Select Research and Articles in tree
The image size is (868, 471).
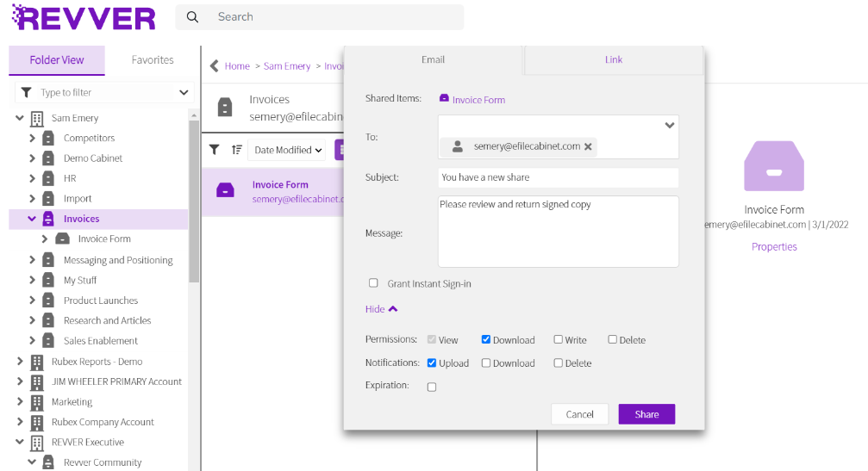click(107, 320)
